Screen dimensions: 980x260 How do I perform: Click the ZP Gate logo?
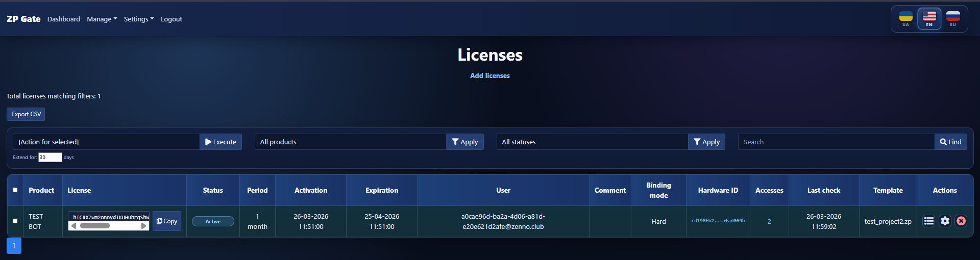pos(23,19)
